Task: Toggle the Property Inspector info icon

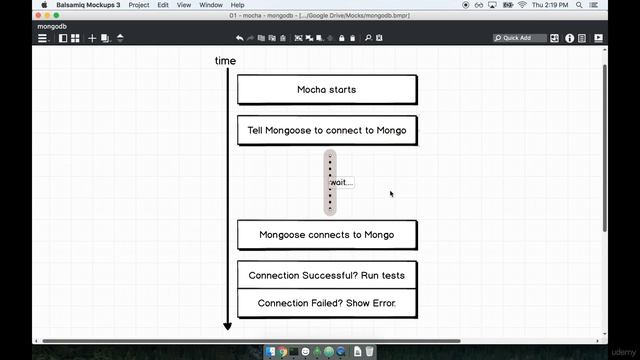Action: 569,38
